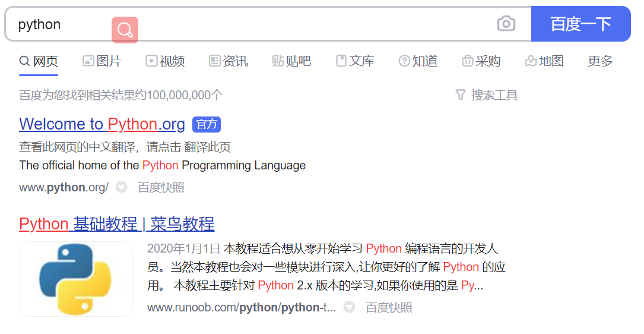Open Python 基础教程 | 菜鸟教程 result
This screenshot has height=334, width=644.
[x=117, y=224]
